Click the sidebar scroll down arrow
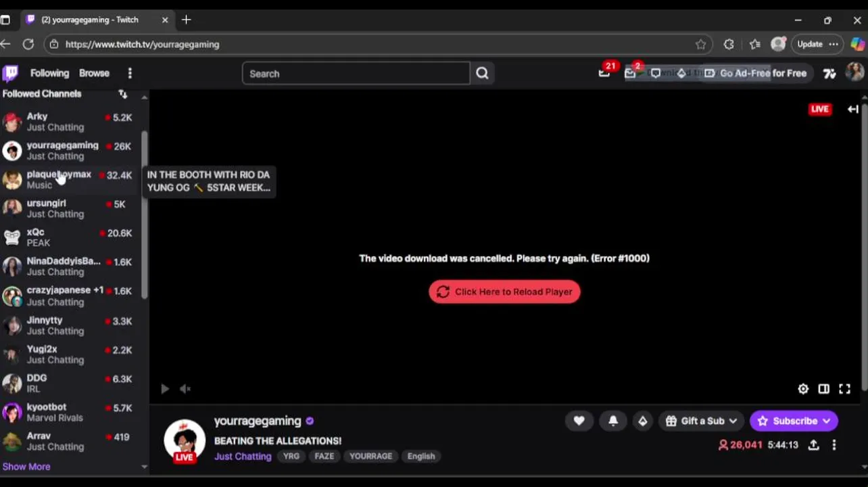Image resolution: width=868 pixels, height=487 pixels. pyautogui.click(x=144, y=467)
